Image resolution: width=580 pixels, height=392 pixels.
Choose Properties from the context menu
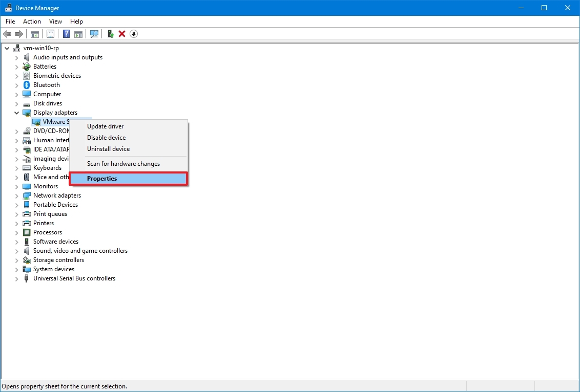tap(102, 178)
